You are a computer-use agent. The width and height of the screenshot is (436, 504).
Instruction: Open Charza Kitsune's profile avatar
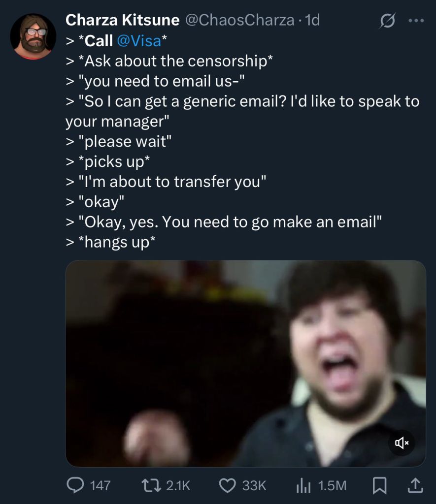[x=33, y=36]
